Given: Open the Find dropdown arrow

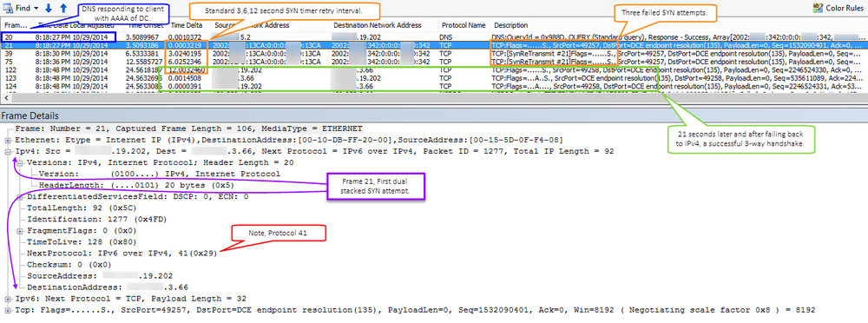Looking at the screenshot, I should (x=36, y=9).
